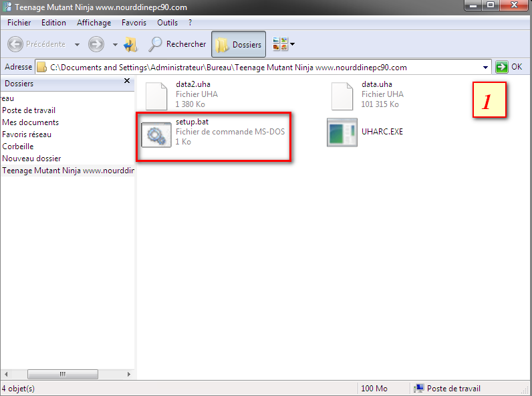Go up one folder level icon
This screenshot has width=532, height=396.
[x=130, y=45]
